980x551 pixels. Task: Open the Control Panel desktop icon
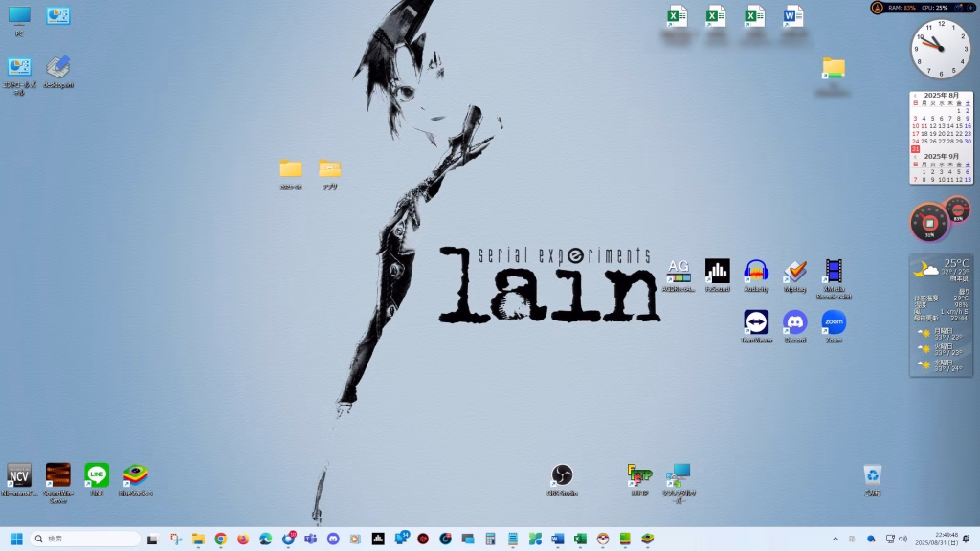point(19,75)
